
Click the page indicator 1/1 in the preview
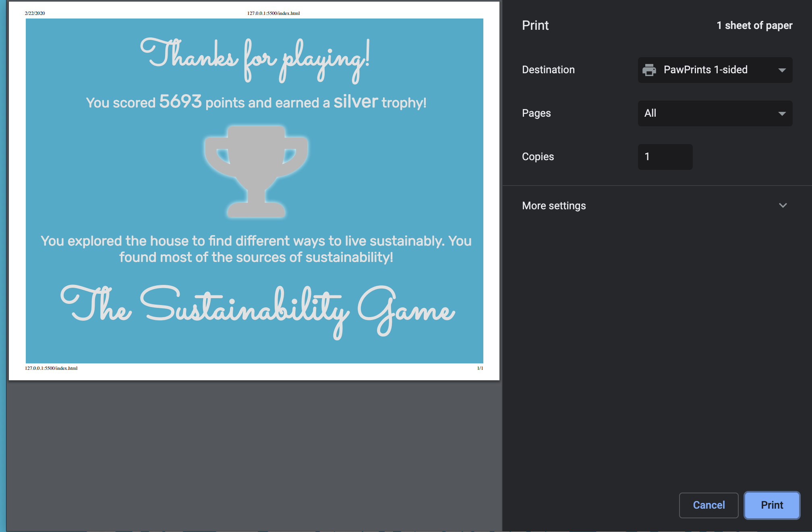click(x=480, y=368)
